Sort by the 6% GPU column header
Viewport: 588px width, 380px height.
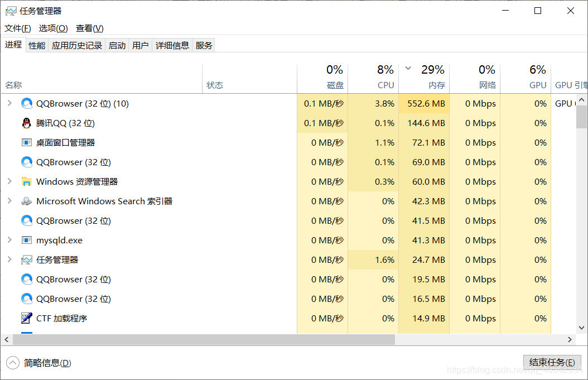[x=526, y=79]
